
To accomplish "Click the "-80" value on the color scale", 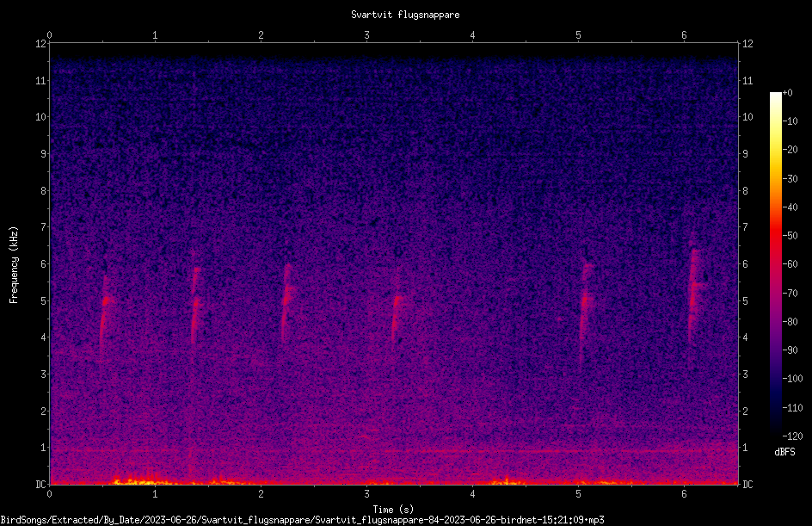I will [x=790, y=322].
